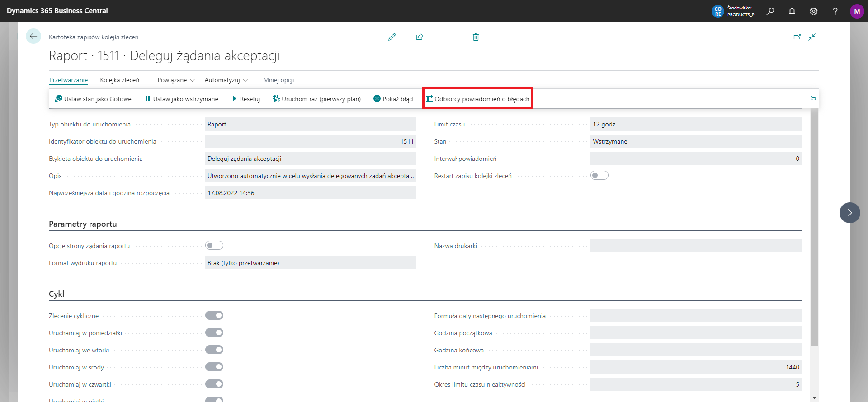Open the user account avatar M
868x402 pixels.
857,11
